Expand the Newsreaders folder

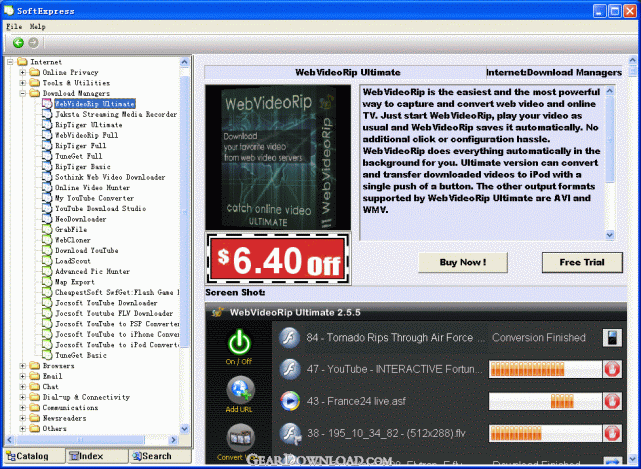(x=23, y=418)
